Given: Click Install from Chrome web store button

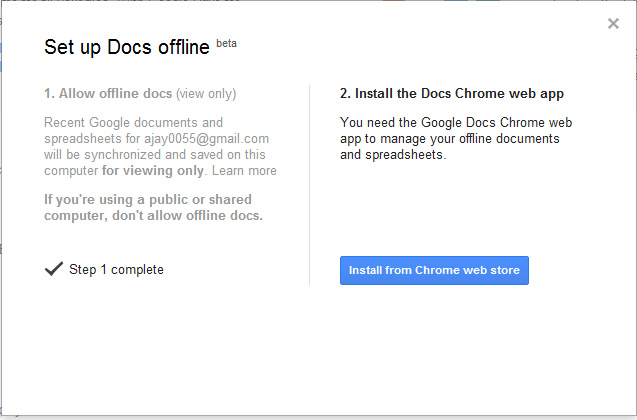Looking at the screenshot, I should coord(434,270).
